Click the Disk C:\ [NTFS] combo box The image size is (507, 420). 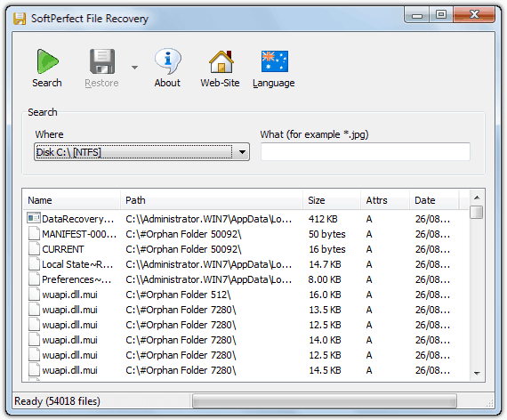pos(141,152)
